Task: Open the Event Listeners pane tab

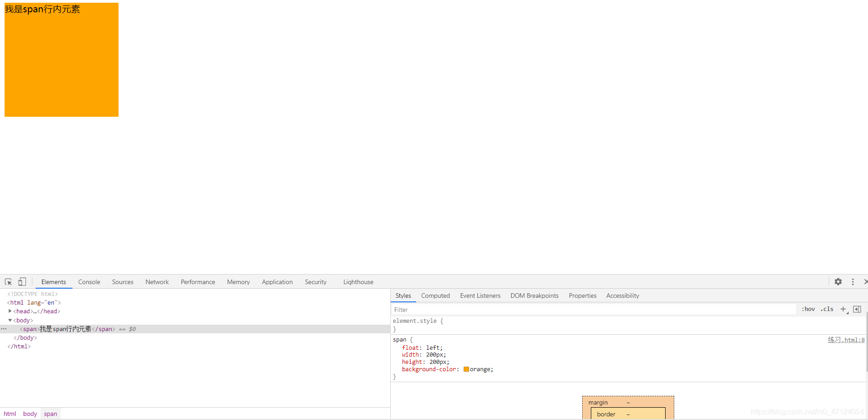Action: [x=480, y=296]
